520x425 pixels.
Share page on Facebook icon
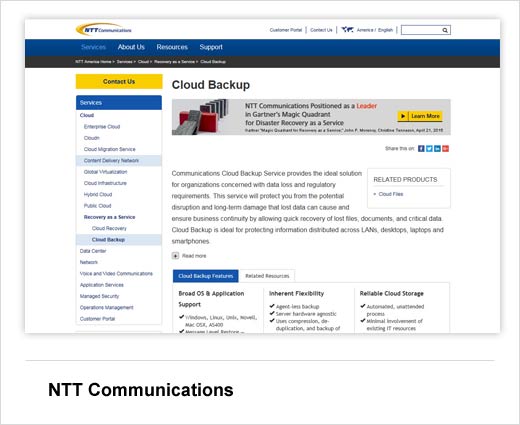(x=421, y=149)
